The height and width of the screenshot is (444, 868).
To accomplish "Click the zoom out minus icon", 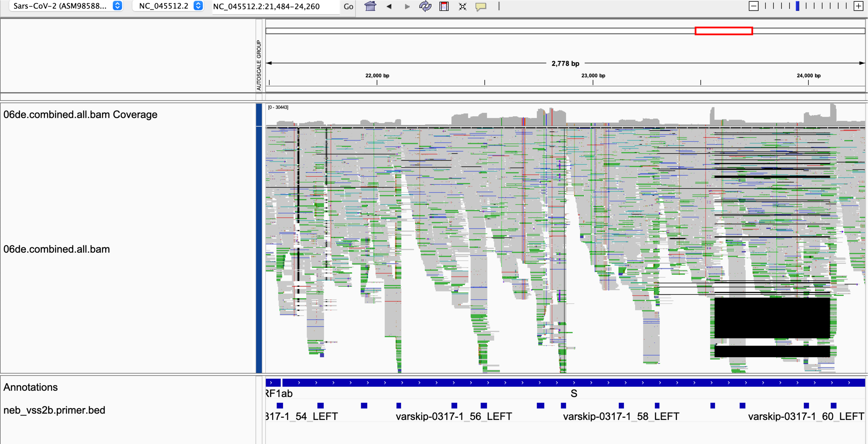I will pyautogui.click(x=753, y=6).
